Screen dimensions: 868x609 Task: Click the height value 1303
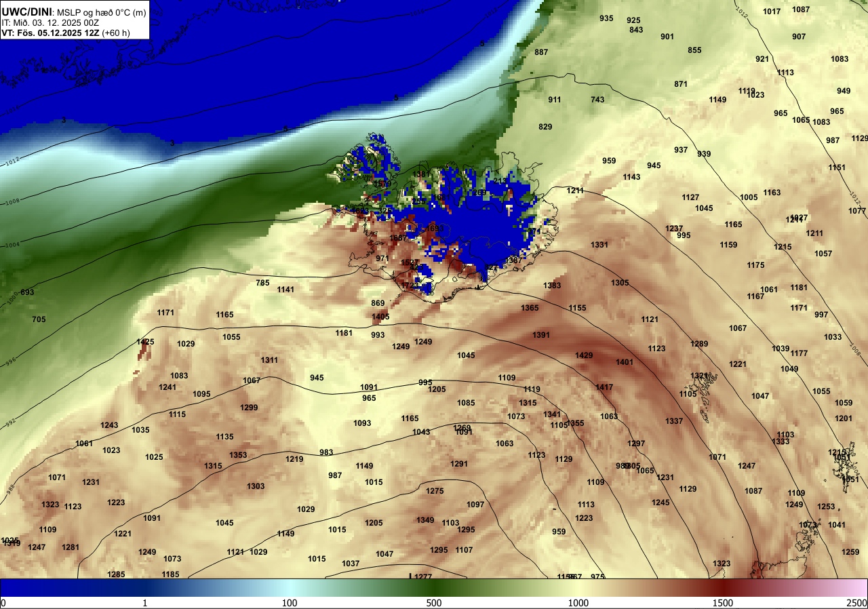[256, 486]
